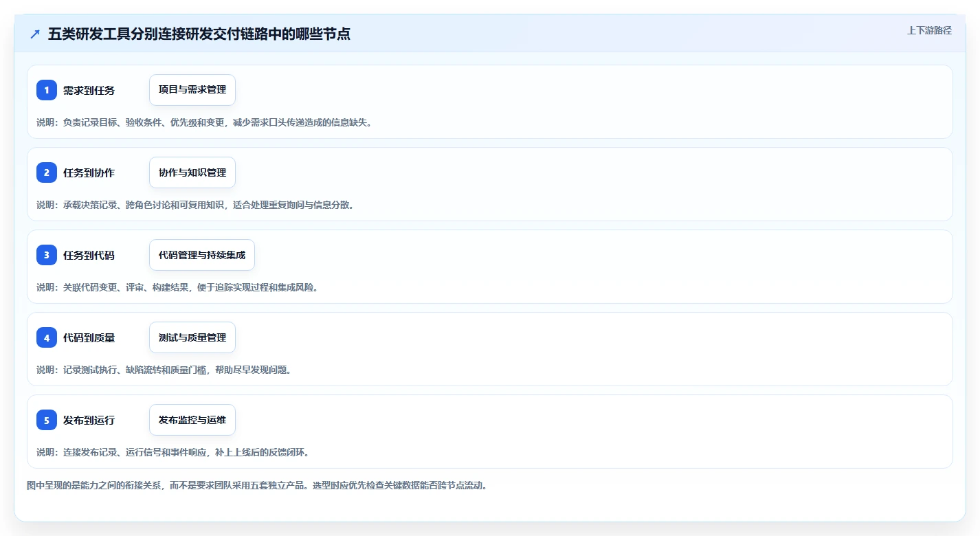The width and height of the screenshot is (980, 536).
Task: Select the 测试与质量管理 chip
Action: 192,337
